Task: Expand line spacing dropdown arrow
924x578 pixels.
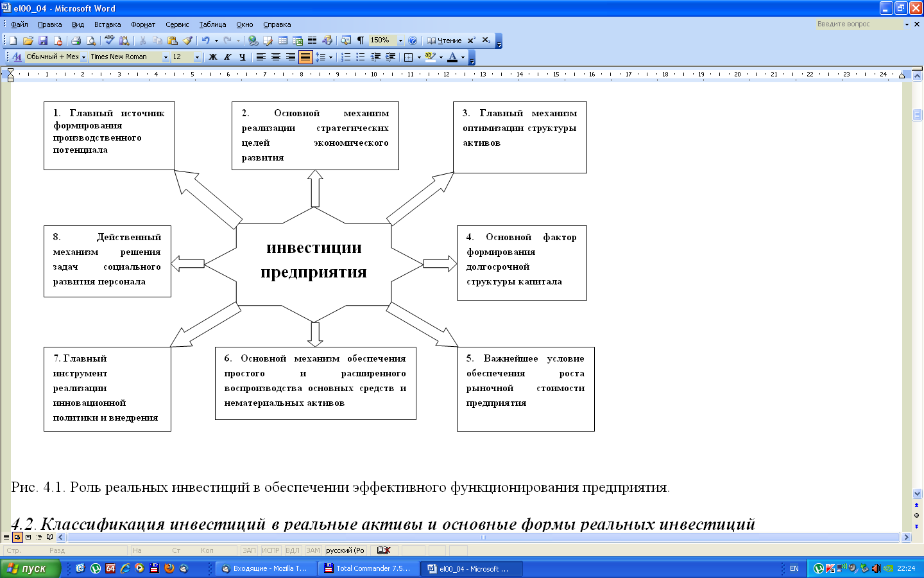Action: (330, 57)
